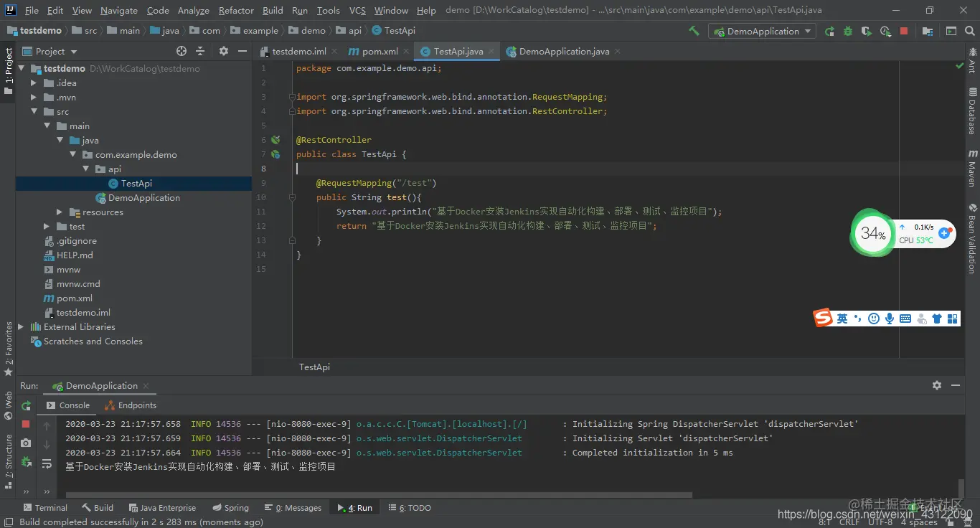Viewport: 980px width, 528px height.
Task: Click the 34% memory usage circle widget
Action: tap(872, 233)
